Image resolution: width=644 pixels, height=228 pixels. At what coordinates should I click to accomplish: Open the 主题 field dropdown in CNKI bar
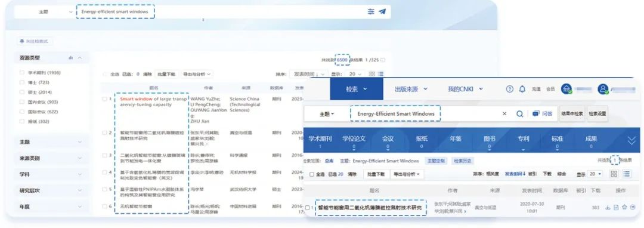(327, 114)
